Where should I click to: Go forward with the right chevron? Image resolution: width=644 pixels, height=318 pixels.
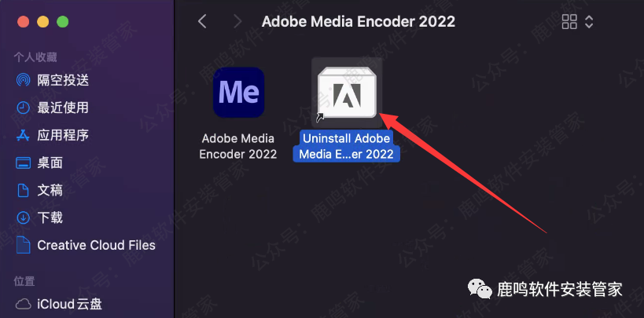(237, 21)
